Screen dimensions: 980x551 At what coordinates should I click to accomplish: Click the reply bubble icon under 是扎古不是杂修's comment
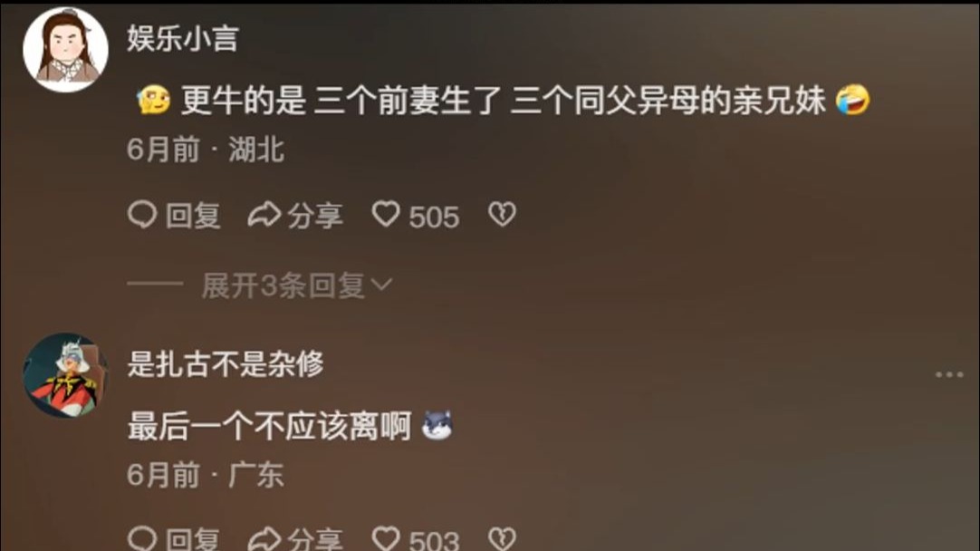click(x=142, y=538)
